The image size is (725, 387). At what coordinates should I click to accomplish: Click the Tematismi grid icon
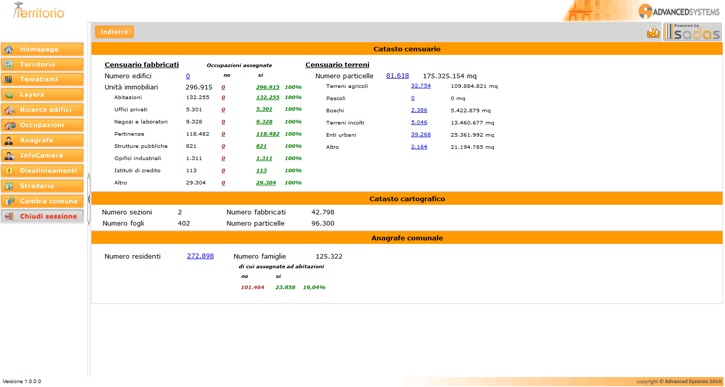click(x=8, y=80)
